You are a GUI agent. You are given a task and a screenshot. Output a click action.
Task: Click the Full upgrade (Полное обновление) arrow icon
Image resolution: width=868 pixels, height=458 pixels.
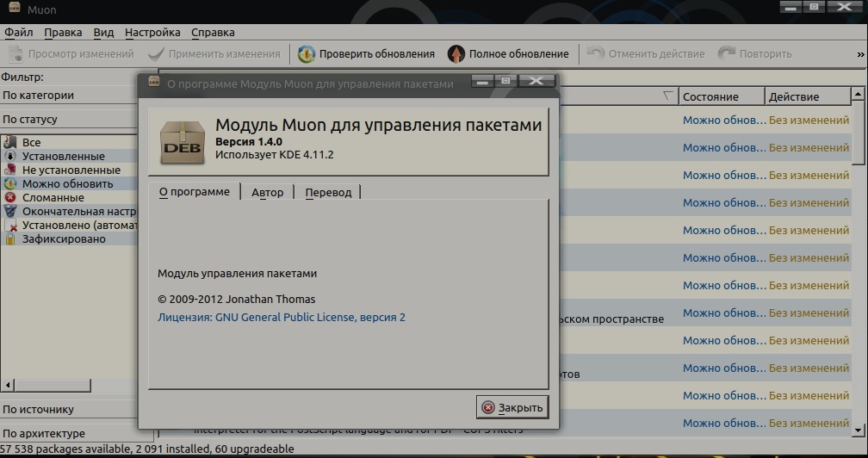click(456, 54)
